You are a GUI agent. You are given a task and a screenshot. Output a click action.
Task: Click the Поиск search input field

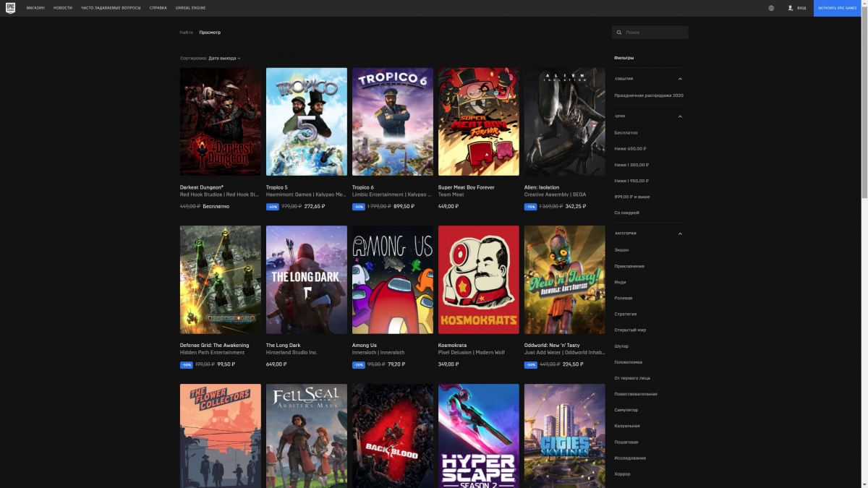[651, 32]
